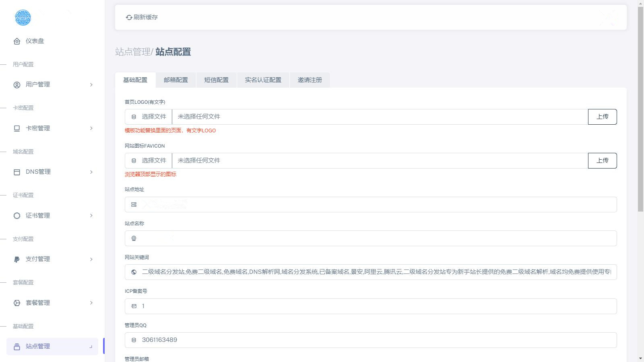
Task: Expand the 卡密管理 submenu arrow
Action: [x=91, y=128]
